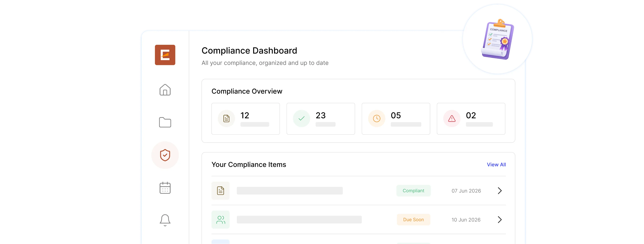Open the folder section in sidebar
The image size is (644, 244).
tap(165, 122)
